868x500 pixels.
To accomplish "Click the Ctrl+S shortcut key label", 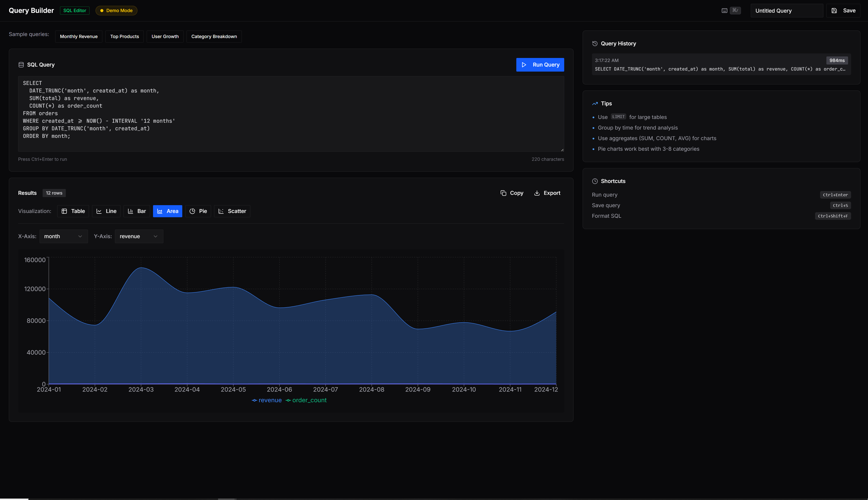I will point(841,205).
